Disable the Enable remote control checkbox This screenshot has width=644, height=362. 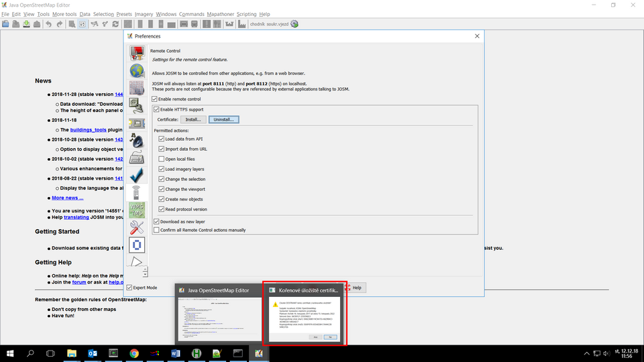(x=155, y=99)
